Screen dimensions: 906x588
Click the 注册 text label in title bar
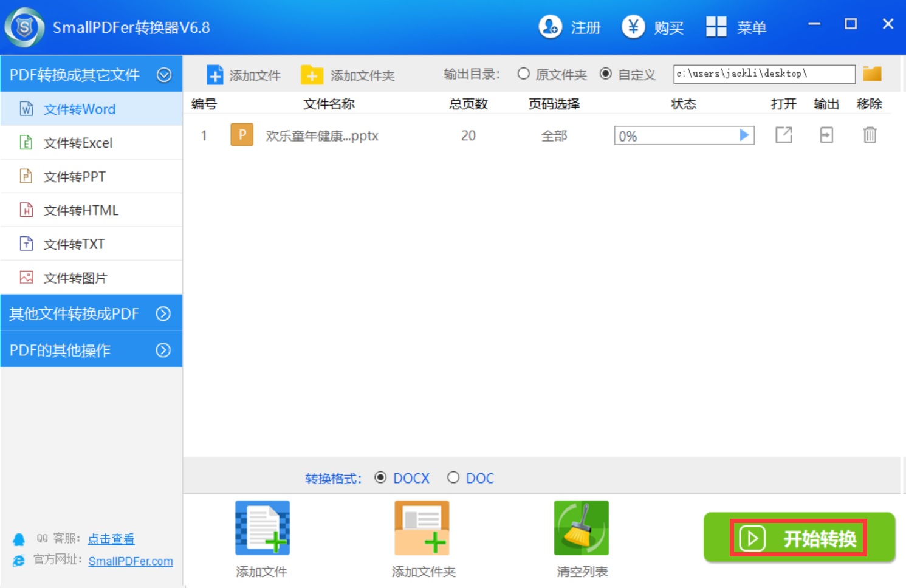click(586, 27)
